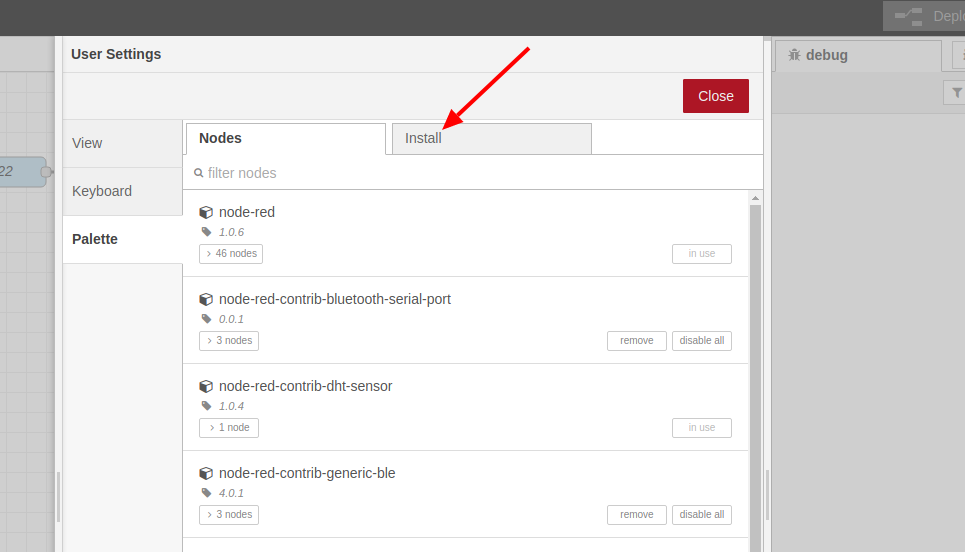This screenshot has width=965, height=552.
Task: Remove node-red-contrib-bluetooth-serial-port module
Action: 636,341
